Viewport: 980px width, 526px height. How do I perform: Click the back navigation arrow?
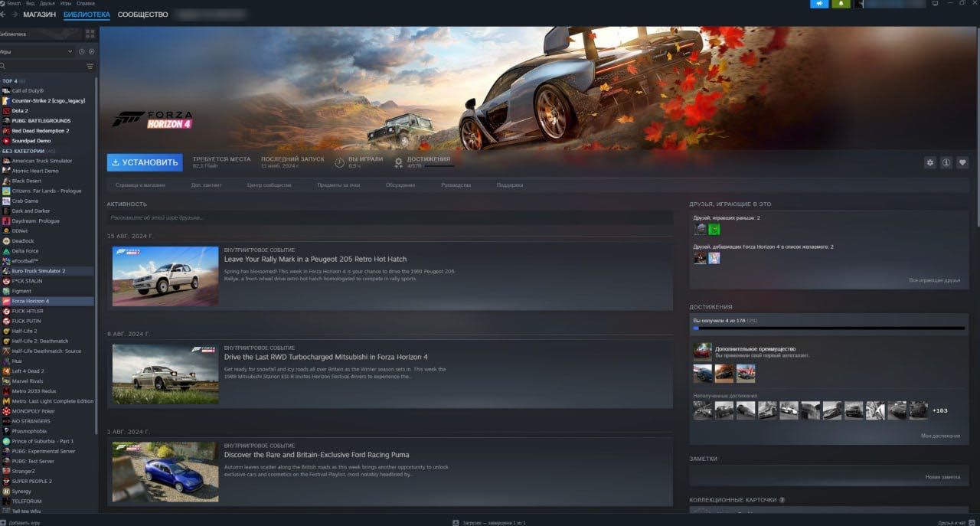pos(3,15)
